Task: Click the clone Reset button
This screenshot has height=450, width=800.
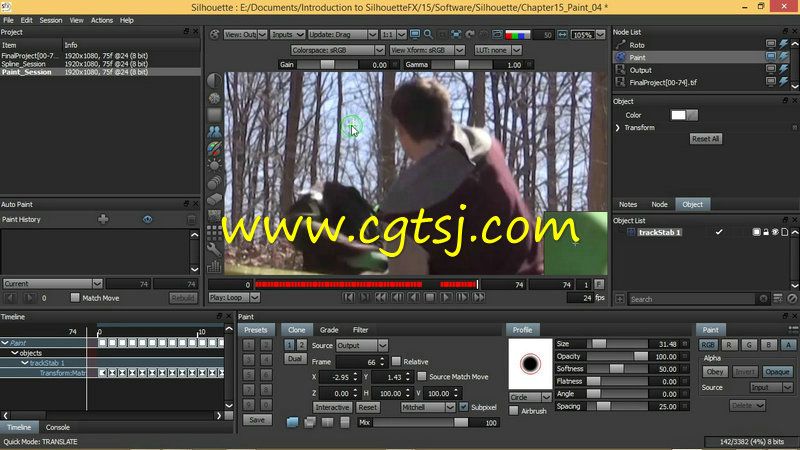Action: [x=367, y=407]
